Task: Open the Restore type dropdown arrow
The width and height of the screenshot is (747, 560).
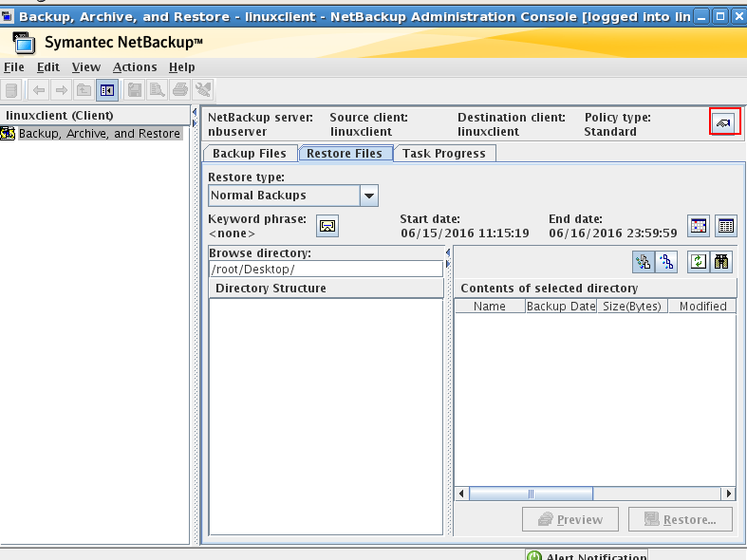Action: click(x=369, y=196)
